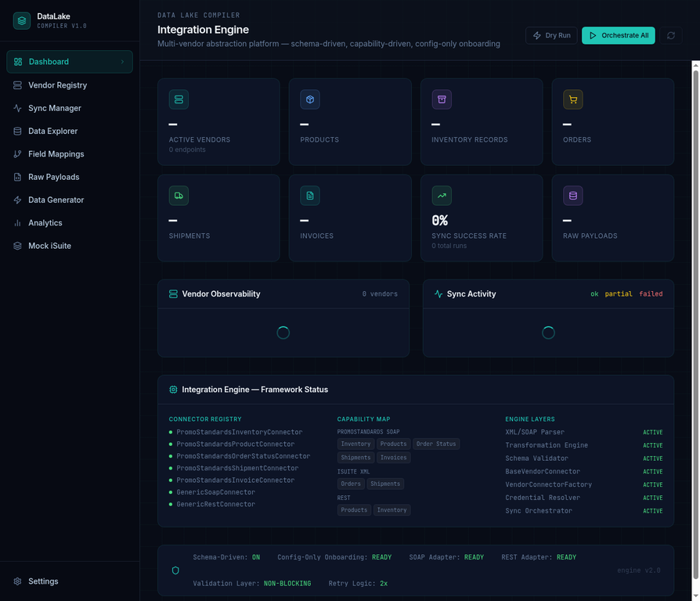The width and height of the screenshot is (700, 601).
Task: Click the Schema Validator layer row
Action: click(x=584, y=459)
